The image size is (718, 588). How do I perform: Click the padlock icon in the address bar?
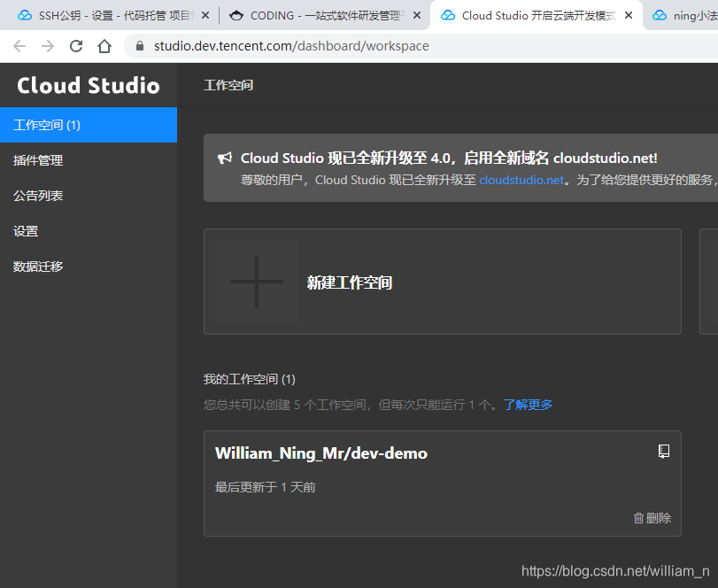point(140,46)
